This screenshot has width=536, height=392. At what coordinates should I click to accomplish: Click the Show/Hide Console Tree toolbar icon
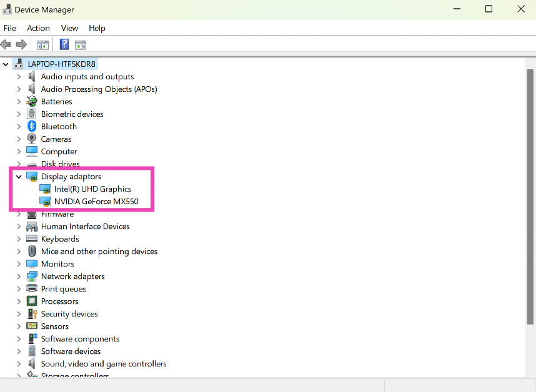click(x=43, y=44)
